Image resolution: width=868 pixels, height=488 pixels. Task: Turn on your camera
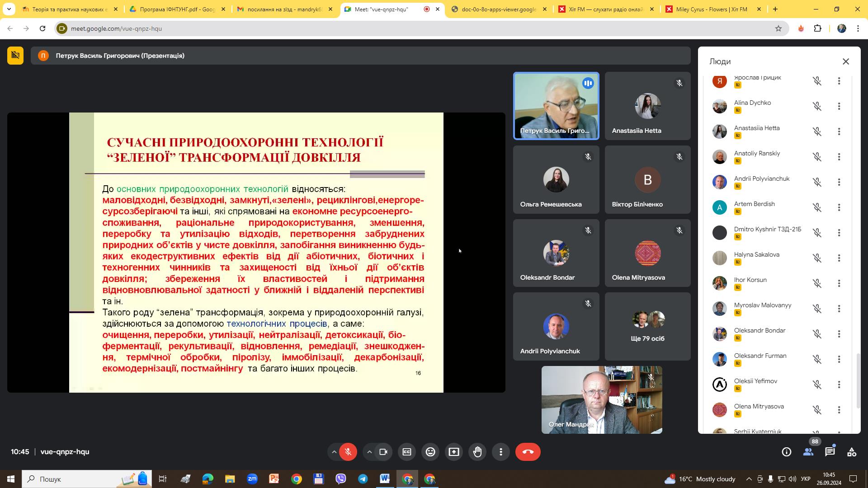click(383, 452)
